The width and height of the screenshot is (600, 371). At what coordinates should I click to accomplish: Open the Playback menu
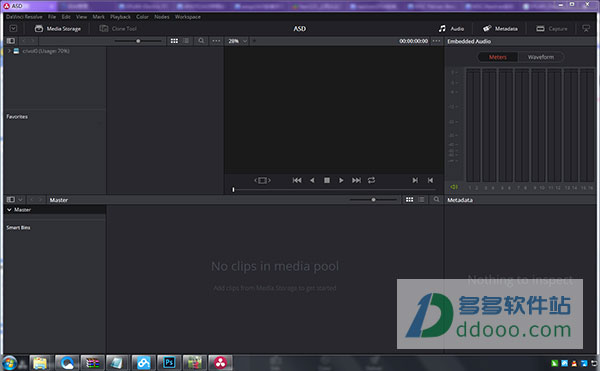pos(120,17)
